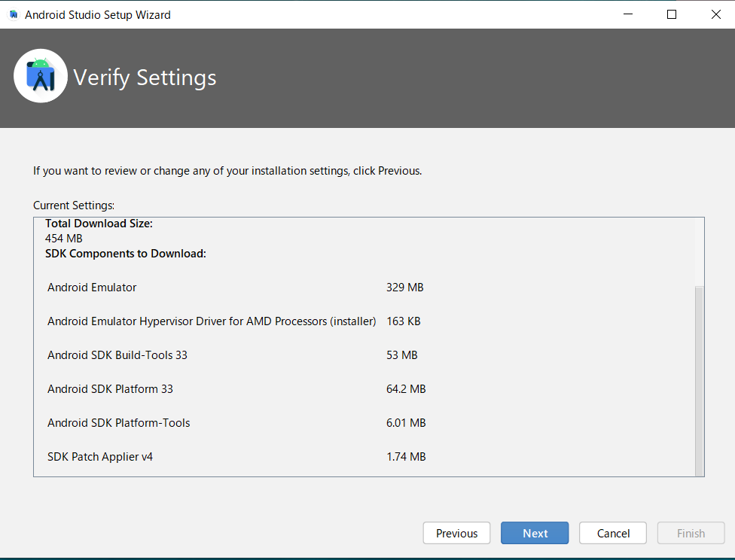Click the 6.01 MB size value

pos(406,423)
